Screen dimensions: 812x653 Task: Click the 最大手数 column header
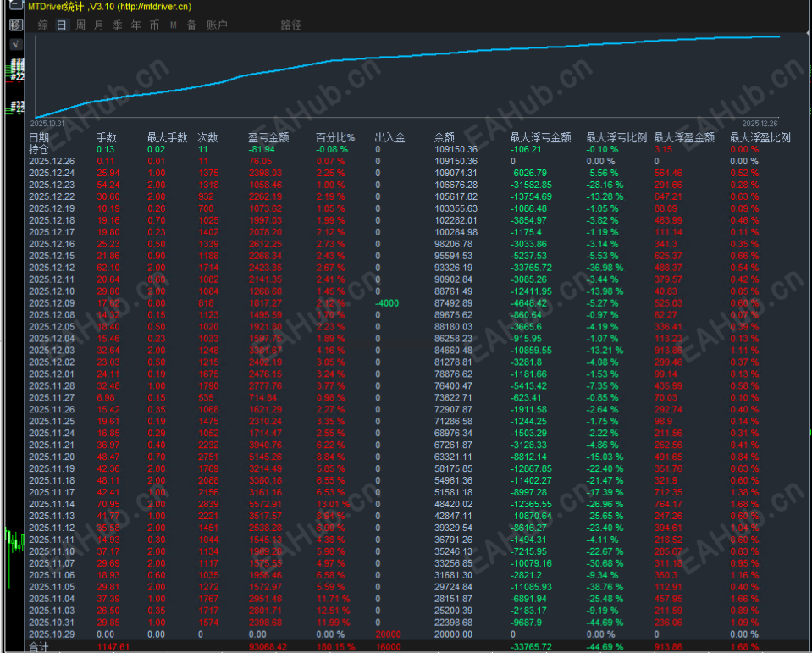167,137
